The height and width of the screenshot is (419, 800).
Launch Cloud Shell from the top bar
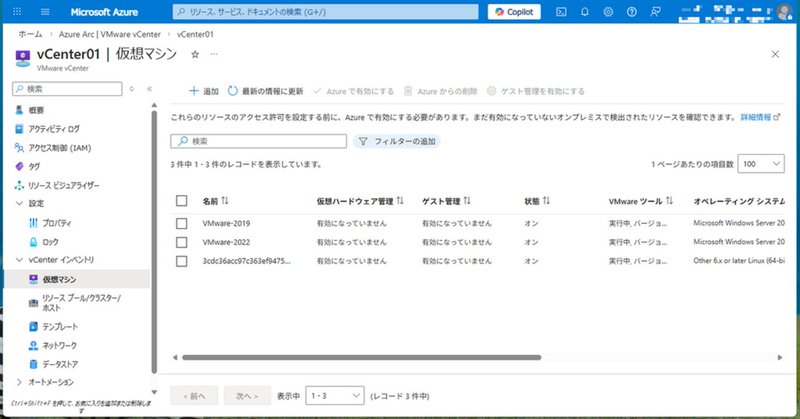[561, 12]
